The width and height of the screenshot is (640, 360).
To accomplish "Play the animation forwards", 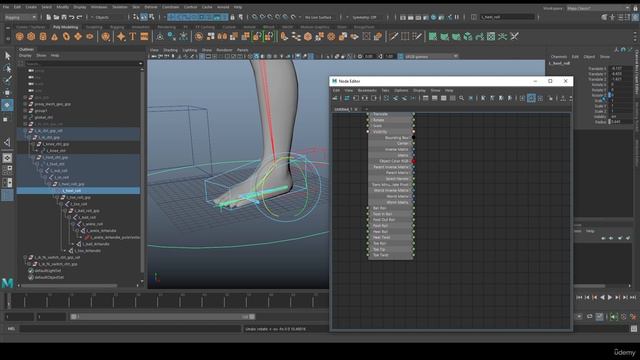I will pyautogui.click(x=610, y=298).
